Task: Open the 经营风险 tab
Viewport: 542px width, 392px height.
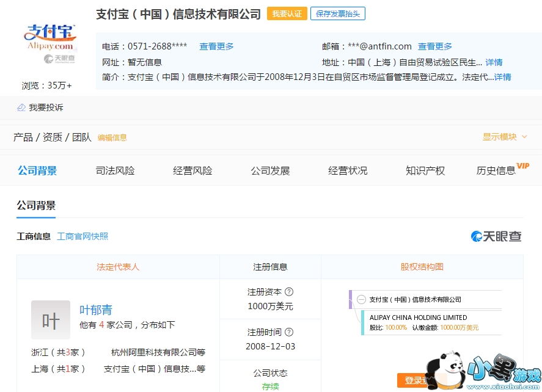Action: 192,170
